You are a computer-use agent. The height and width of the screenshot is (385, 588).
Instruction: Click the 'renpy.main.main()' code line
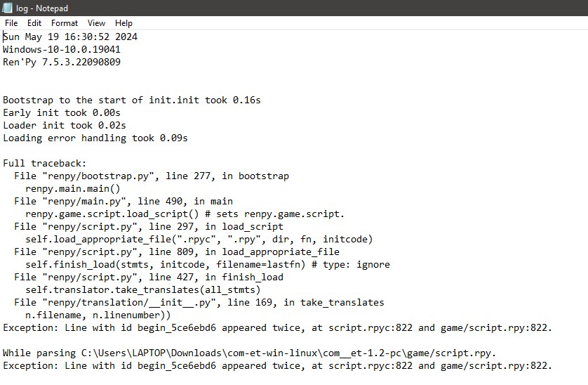[x=73, y=188]
